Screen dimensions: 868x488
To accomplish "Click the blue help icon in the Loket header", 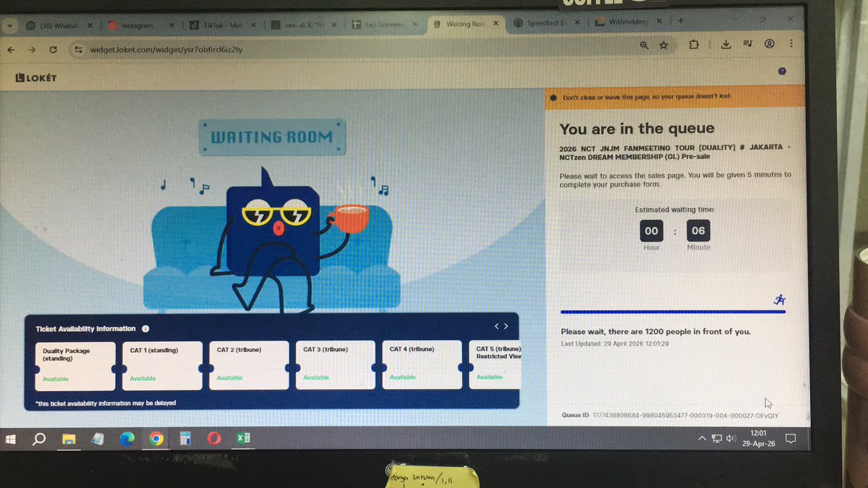I will pyautogui.click(x=781, y=71).
